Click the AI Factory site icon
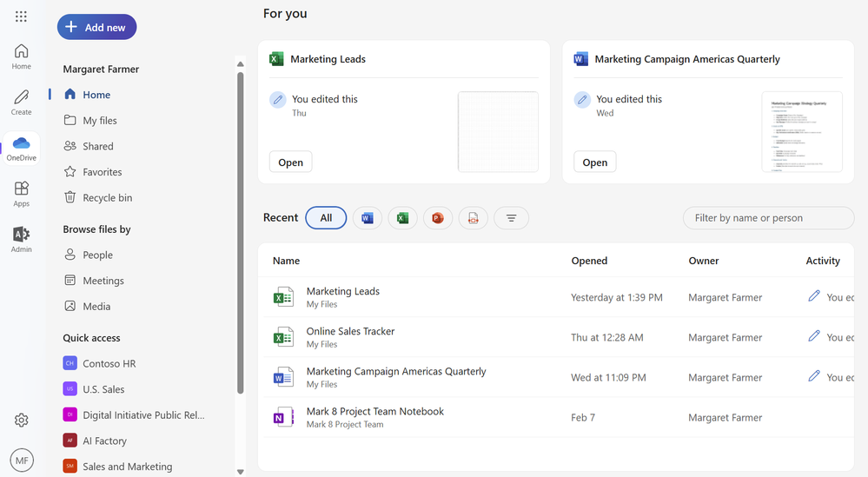 70,441
